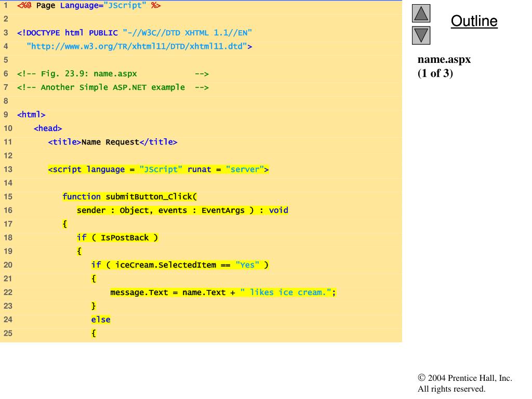Click the script language JScript runat server line

coord(158,169)
